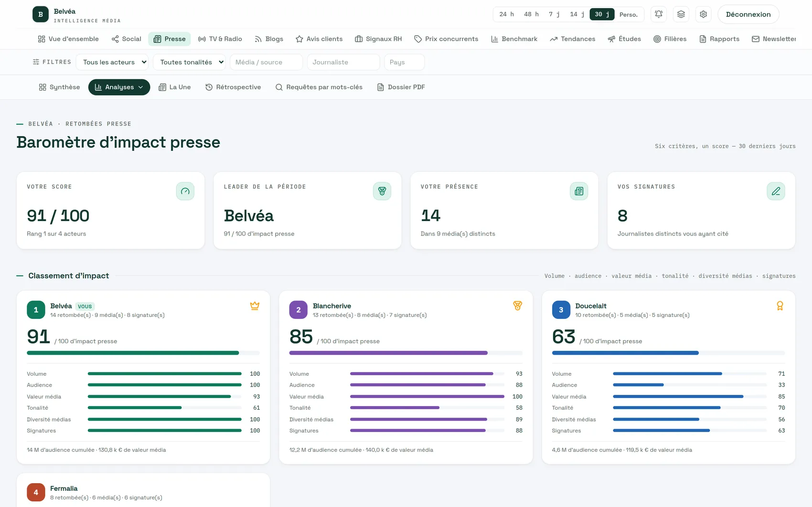
Task: Click Belvéa Tonalité bar
Action: (x=165, y=408)
